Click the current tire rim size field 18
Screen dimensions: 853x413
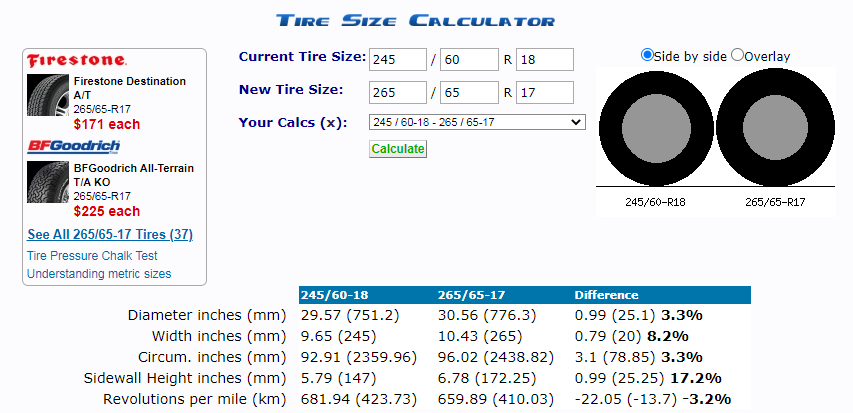544,60
